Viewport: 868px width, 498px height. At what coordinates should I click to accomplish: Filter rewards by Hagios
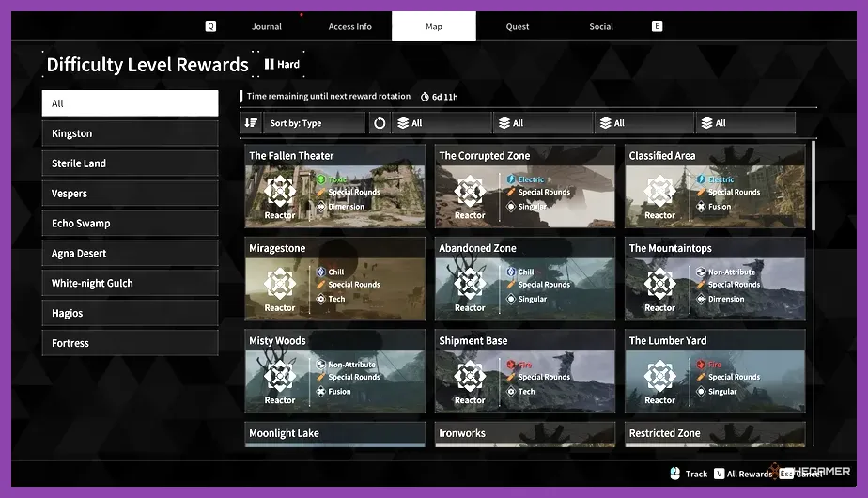tap(130, 313)
